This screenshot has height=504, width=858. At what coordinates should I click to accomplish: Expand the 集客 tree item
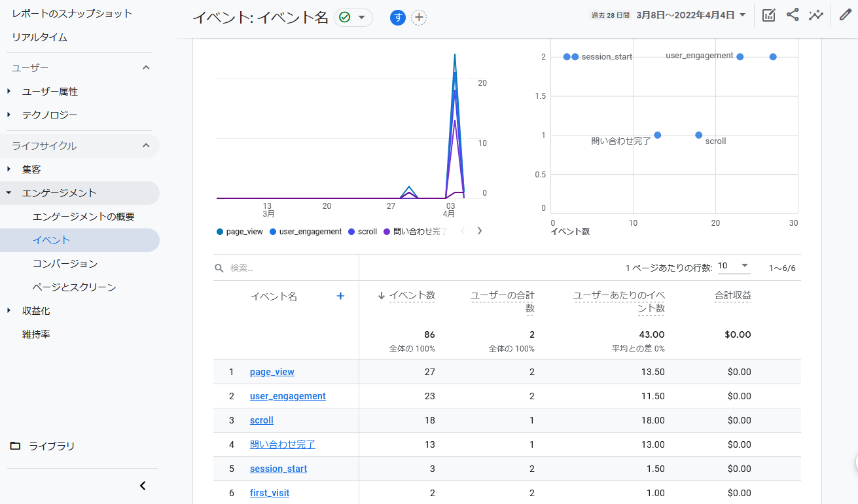click(9, 169)
